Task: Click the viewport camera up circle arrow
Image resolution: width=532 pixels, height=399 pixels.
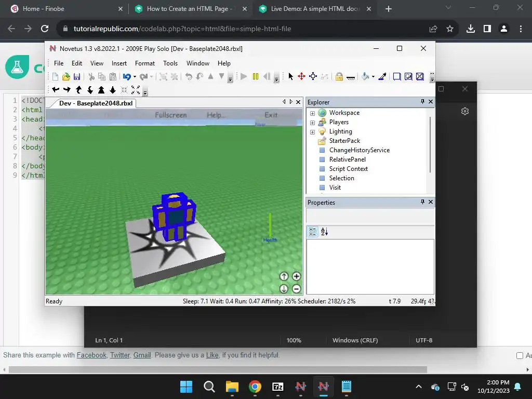Action: [x=284, y=276]
